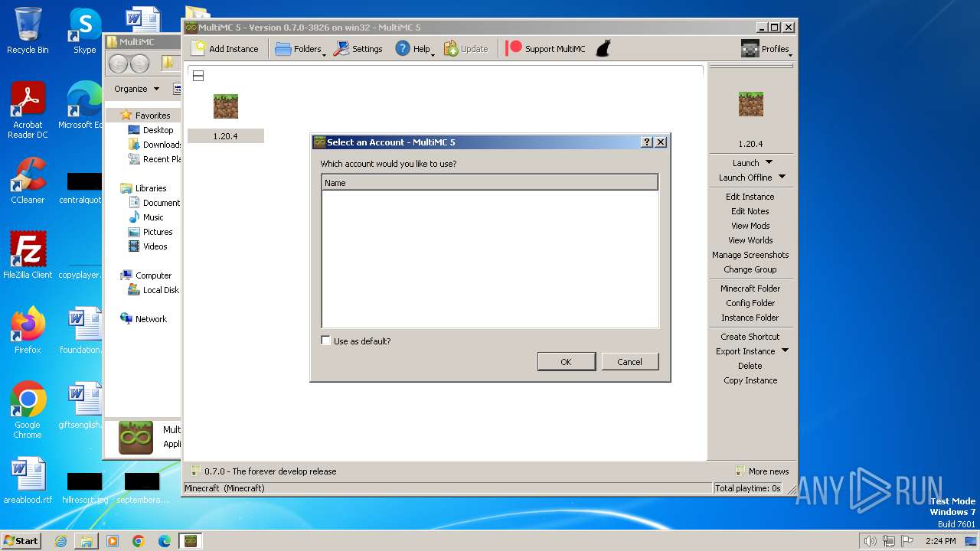980x551 pixels.
Task: Click Total playtime status text
Action: pyautogui.click(x=747, y=488)
